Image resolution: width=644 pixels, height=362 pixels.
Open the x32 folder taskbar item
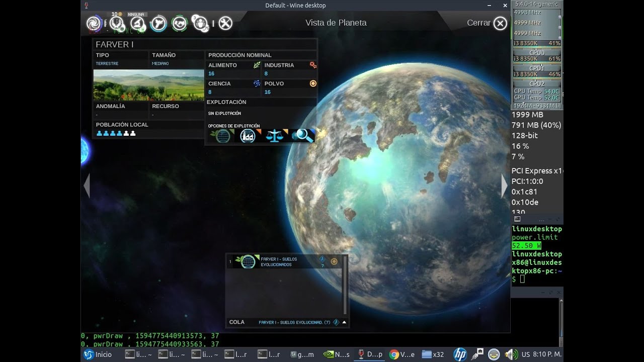click(433, 354)
